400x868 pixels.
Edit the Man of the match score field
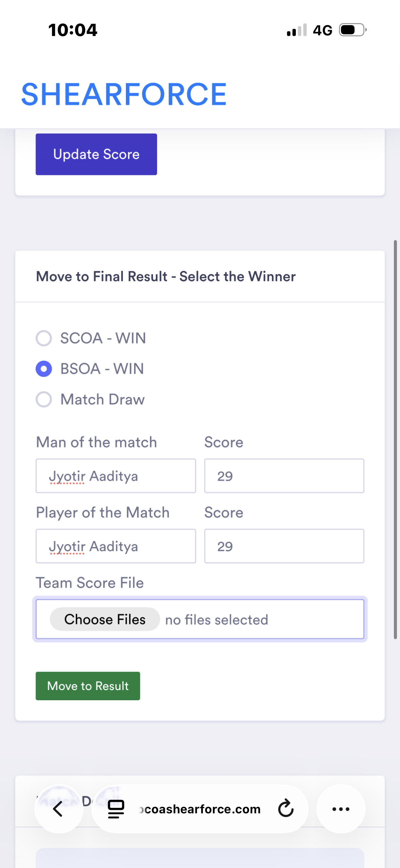coord(284,476)
